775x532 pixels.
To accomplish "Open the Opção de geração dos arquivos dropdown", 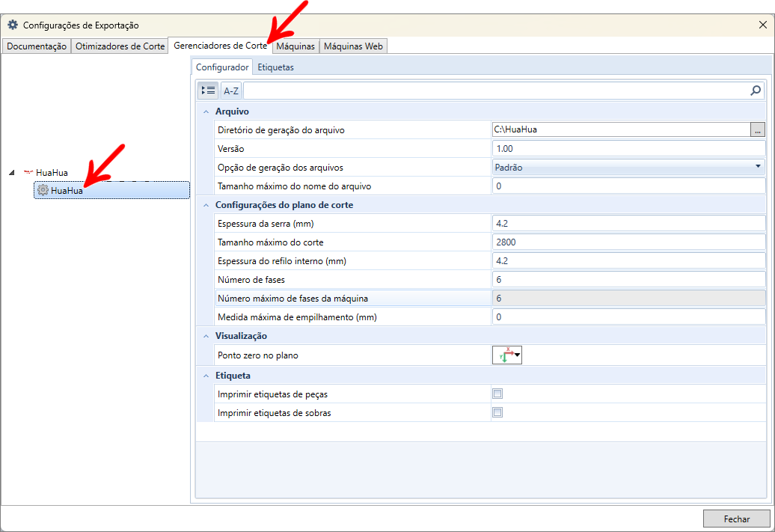I will 628,167.
